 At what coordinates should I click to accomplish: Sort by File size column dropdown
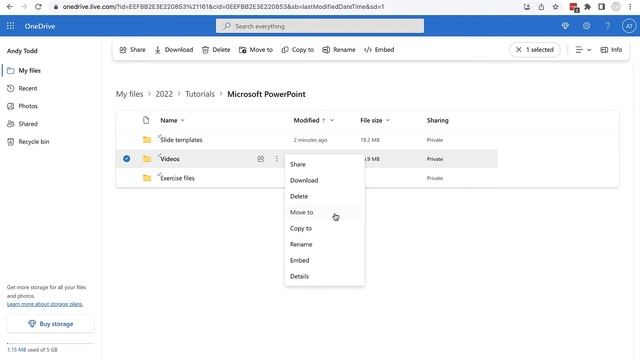(375, 120)
